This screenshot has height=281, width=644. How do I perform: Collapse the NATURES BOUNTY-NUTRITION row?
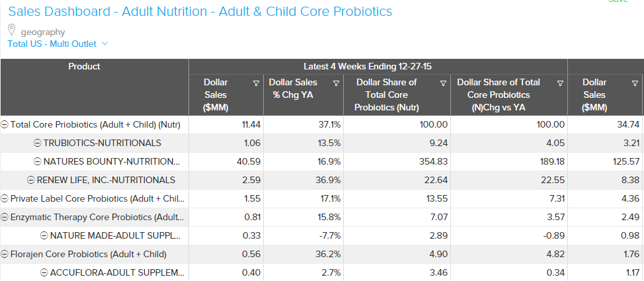click(38, 161)
